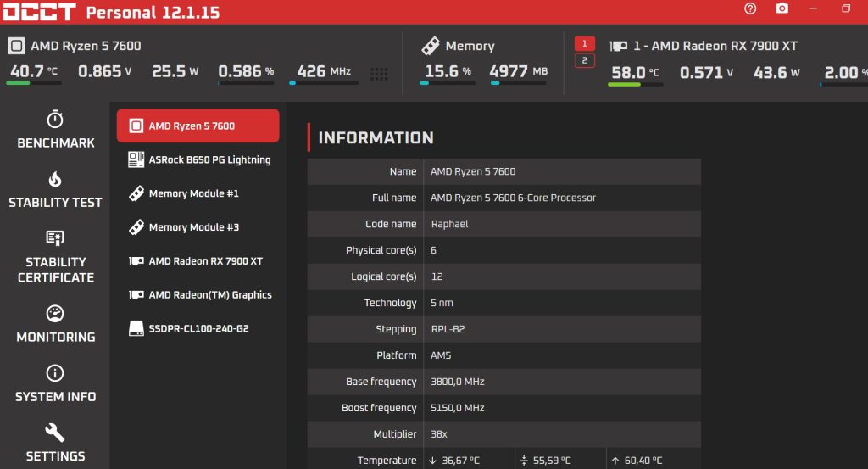Screen dimensions: 868x469
Task: Click CPU chip icon in top bar
Action: click(x=17, y=46)
